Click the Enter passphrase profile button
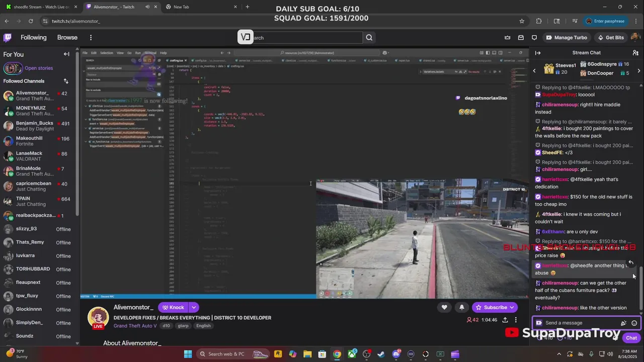This screenshot has height=362, width=644. 605,21
